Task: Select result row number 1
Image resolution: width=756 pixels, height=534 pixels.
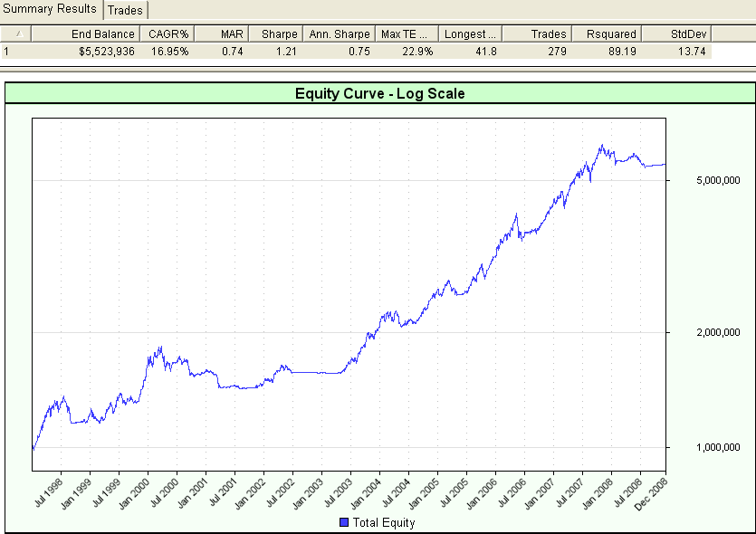Action: (x=7, y=51)
